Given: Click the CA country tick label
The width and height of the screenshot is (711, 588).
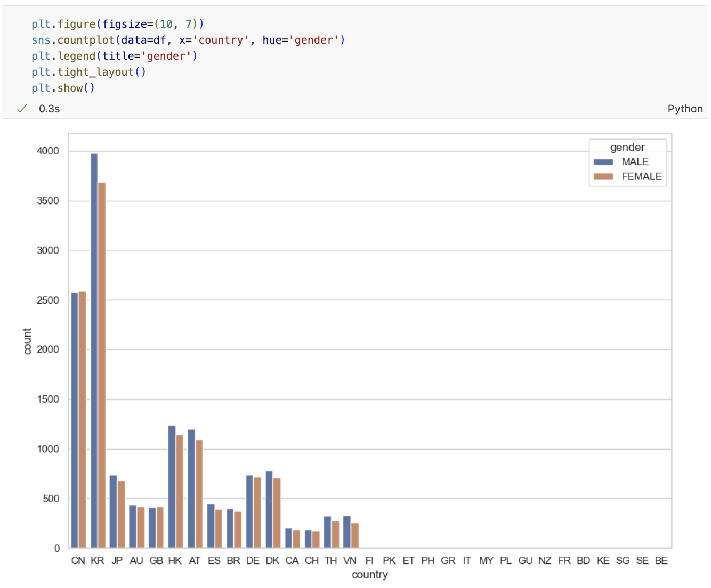Looking at the screenshot, I should point(292,561).
